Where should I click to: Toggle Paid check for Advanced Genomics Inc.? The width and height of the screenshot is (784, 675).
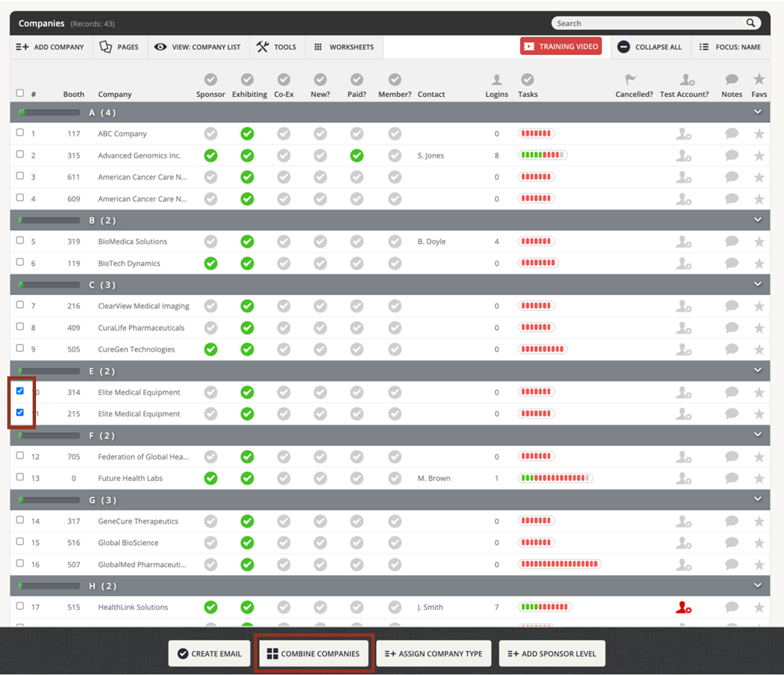[x=357, y=156]
